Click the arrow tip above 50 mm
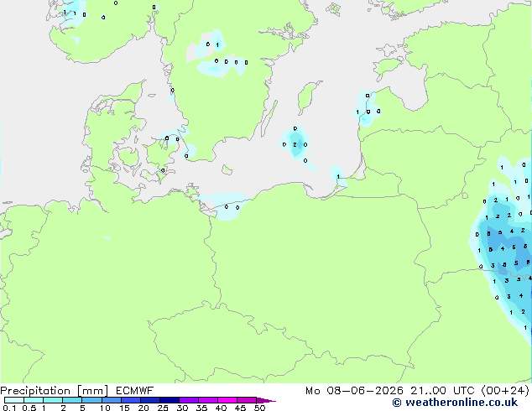The height and width of the screenshot is (411, 532). click(x=266, y=400)
